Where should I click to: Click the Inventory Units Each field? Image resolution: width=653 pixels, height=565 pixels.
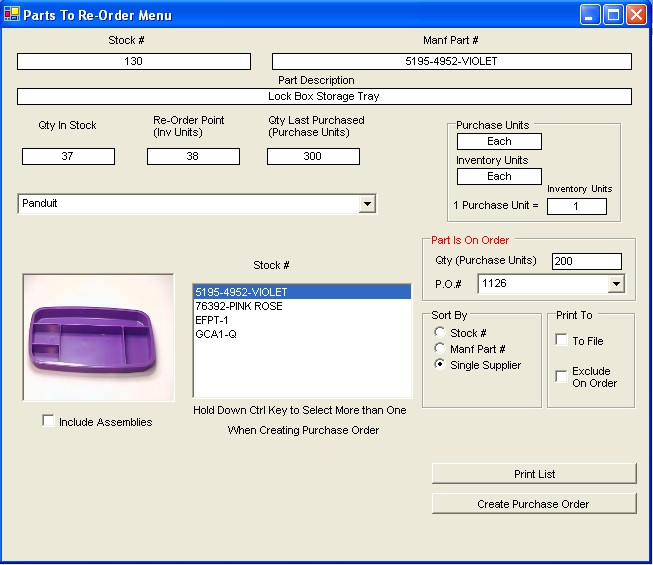(499, 176)
